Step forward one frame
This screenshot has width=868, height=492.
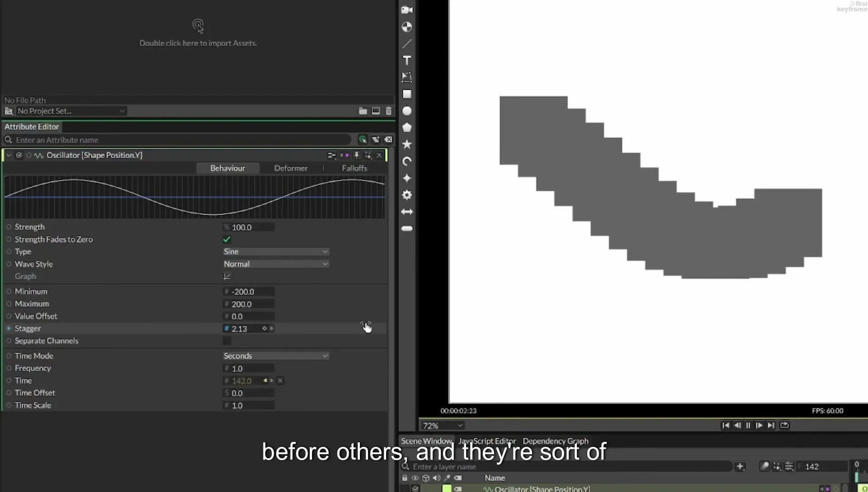tap(759, 426)
